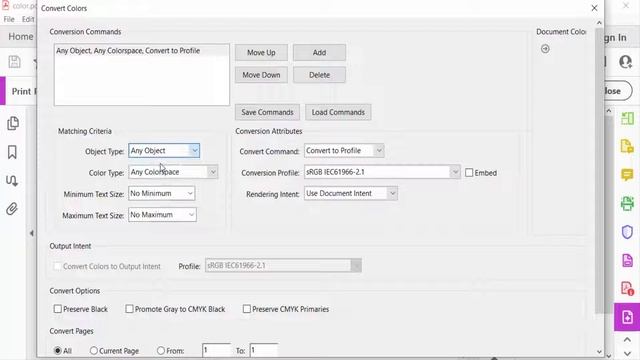Open the yellow export PDF tool icon
Screen dimensions: 640x360
627,146
